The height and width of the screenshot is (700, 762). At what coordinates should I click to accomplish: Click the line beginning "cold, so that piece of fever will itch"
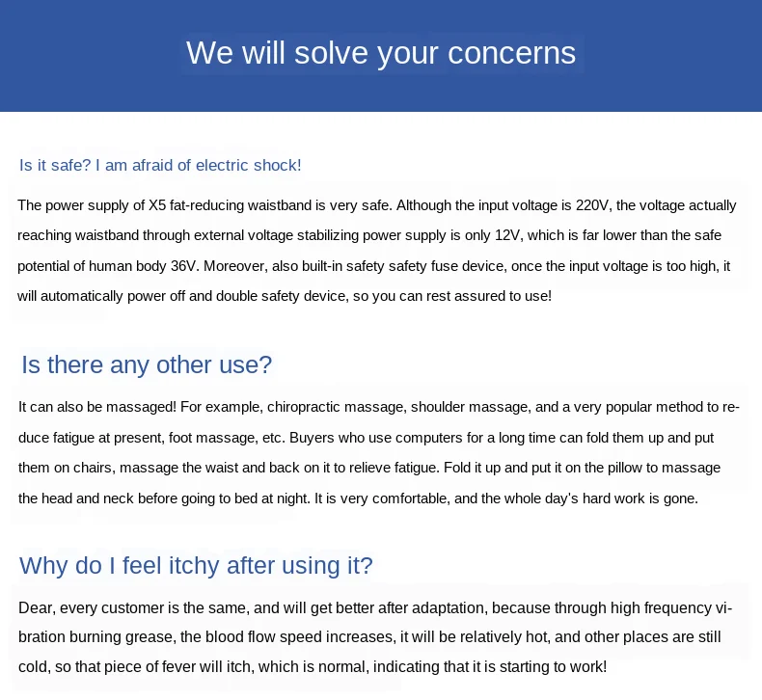point(313,667)
